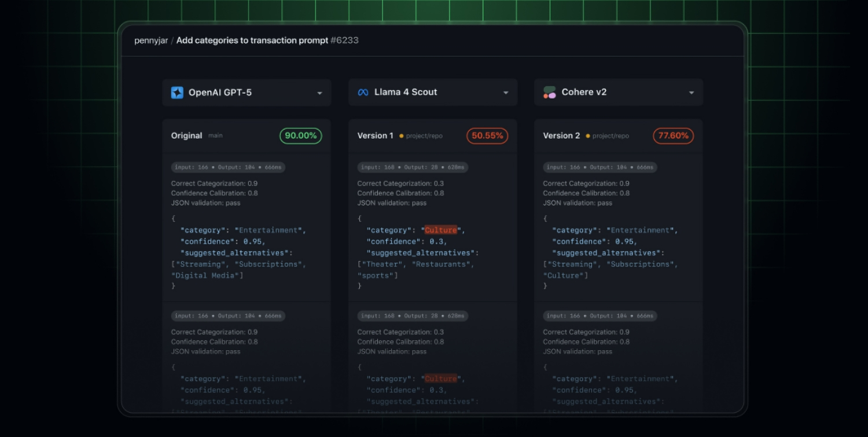Click the first input/output stats pill under Original
Image resolution: width=868 pixels, height=437 pixels.
pos(228,167)
